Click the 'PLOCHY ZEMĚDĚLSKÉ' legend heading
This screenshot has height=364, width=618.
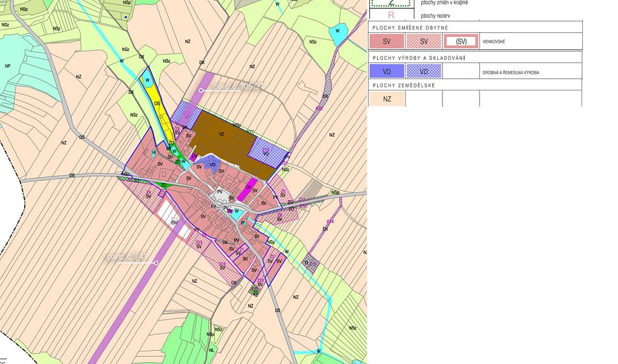(x=404, y=85)
